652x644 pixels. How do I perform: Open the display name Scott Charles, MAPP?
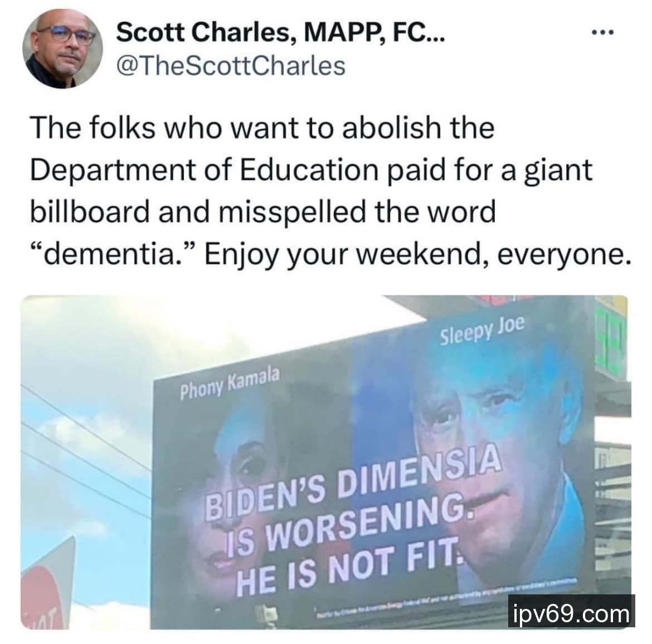tap(280, 33)
